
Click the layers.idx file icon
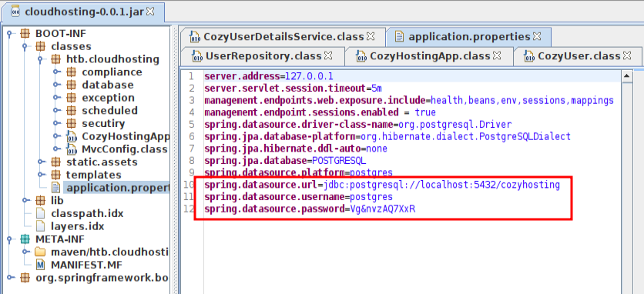coord(40,226)
